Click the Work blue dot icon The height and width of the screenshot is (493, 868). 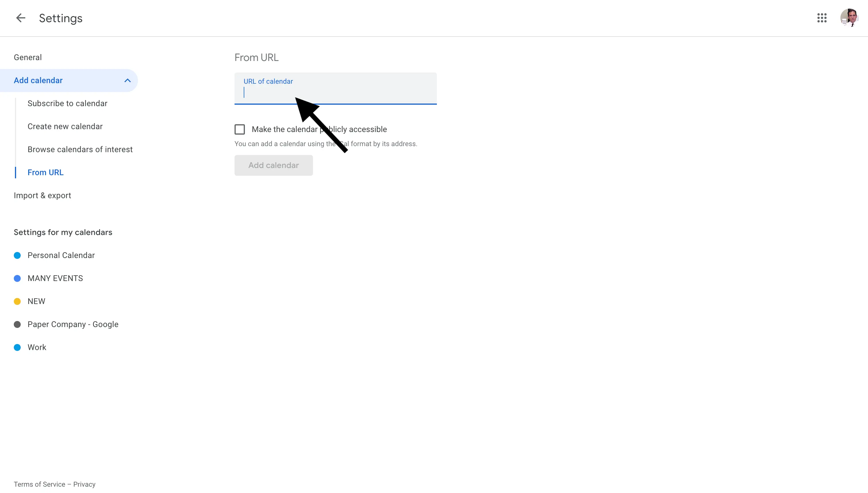(x=17, y=347)
